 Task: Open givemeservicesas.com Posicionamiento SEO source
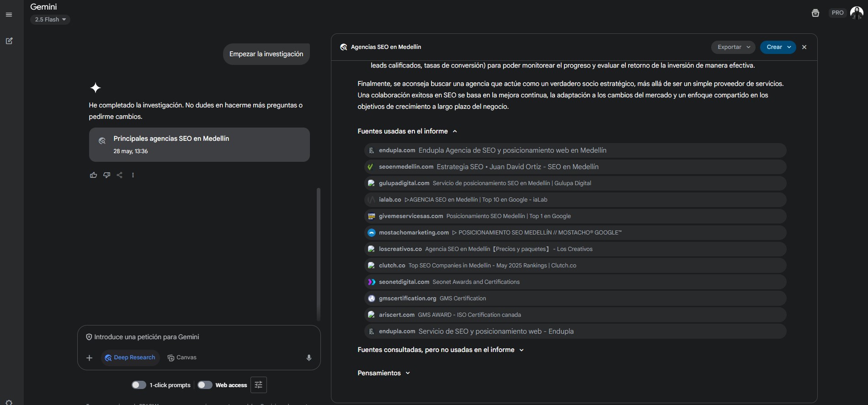click(x=575, y=216)
